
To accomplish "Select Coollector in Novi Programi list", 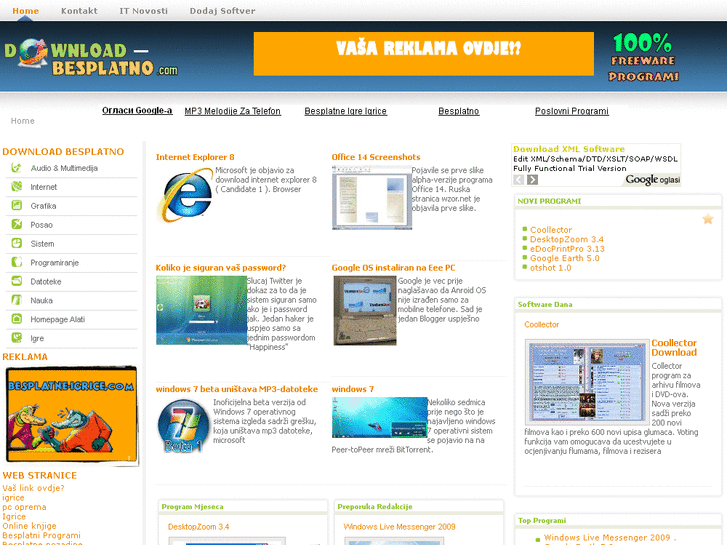I will tap(551, 230).
